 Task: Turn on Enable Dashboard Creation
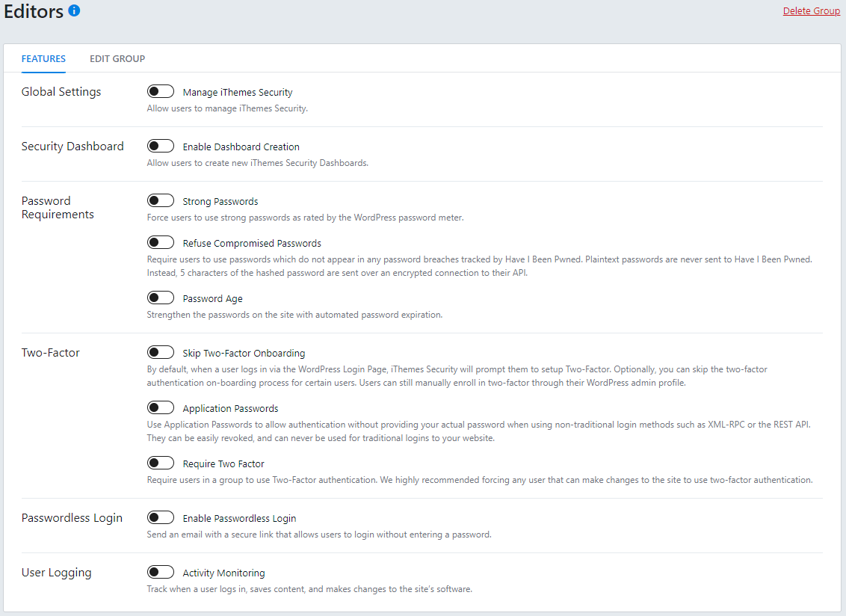click(160, 145)
